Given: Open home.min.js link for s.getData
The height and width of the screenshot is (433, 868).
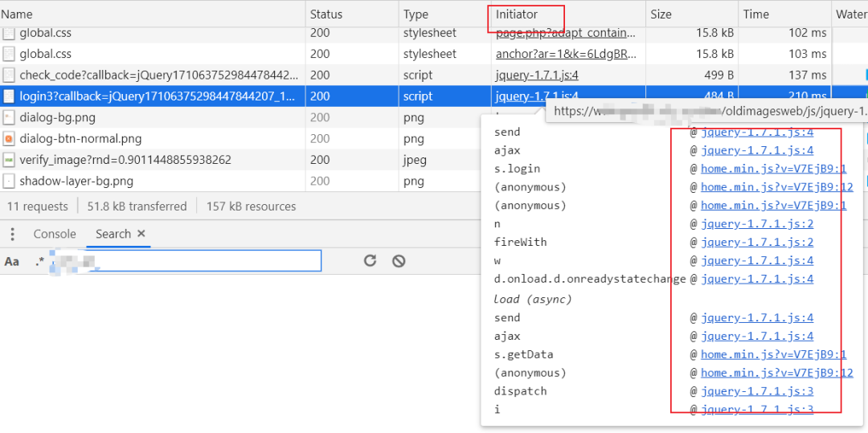Looking at the screenshot, I should (x=773, y=354).
